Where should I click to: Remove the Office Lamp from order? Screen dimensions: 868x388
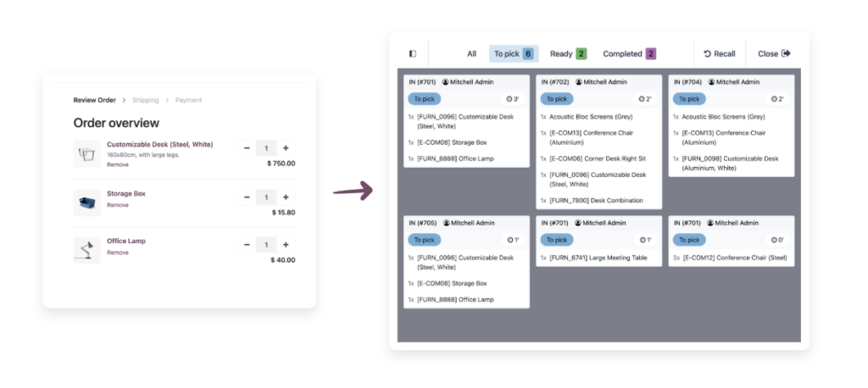(x=118, y=252)
